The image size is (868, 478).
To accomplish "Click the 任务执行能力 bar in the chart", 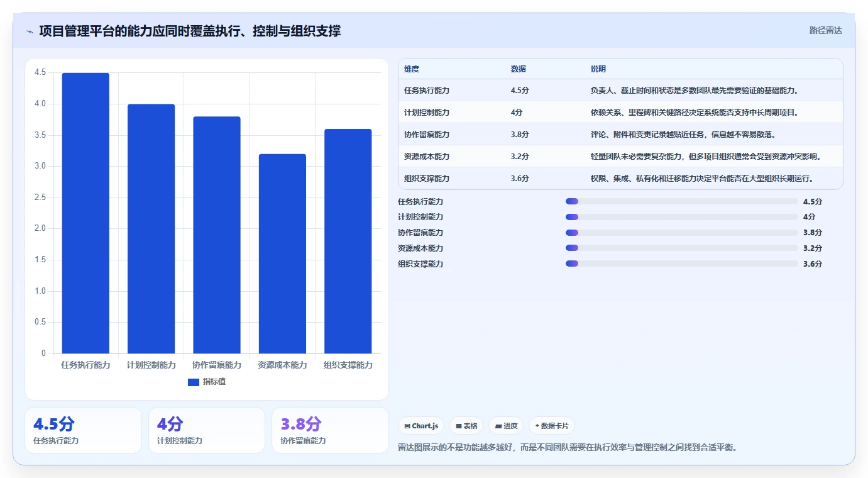I will pyautogui.click(x=85, y=213).
